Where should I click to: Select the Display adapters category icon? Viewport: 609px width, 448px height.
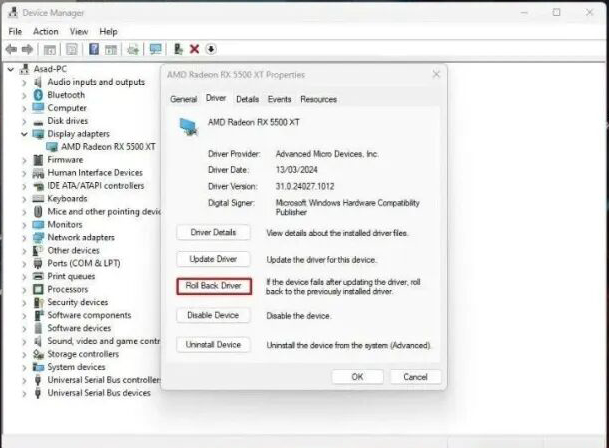tap(38, 134)
